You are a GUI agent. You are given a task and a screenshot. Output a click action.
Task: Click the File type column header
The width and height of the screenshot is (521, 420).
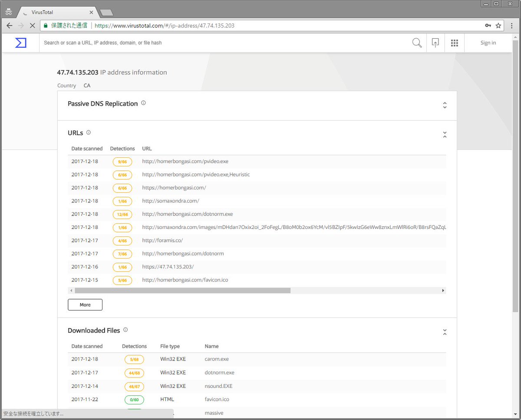[170, 346]
